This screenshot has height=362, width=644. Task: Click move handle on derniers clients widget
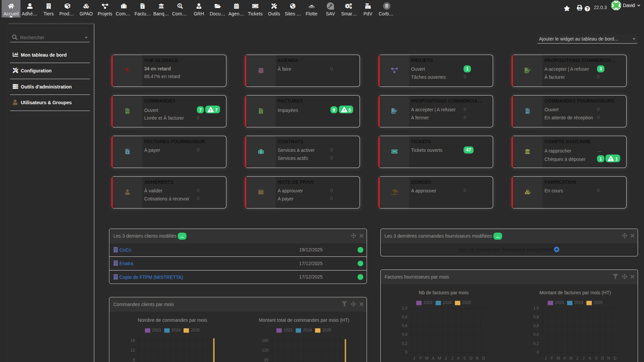353,236
